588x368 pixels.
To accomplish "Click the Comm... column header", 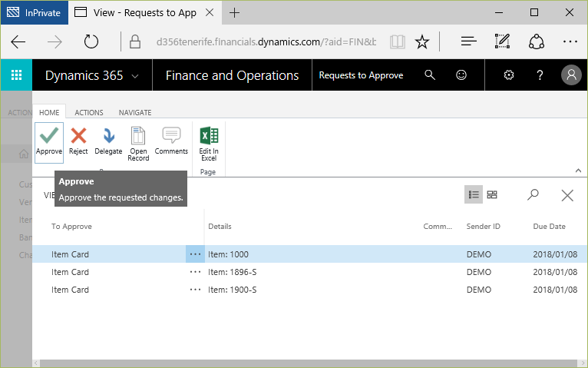I will (x=438, y=226).
